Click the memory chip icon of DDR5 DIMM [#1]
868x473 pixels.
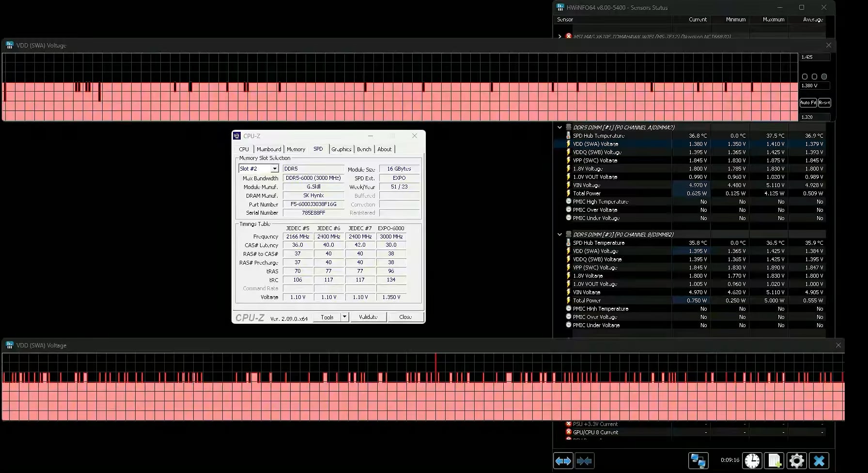(x=568, y=127)
